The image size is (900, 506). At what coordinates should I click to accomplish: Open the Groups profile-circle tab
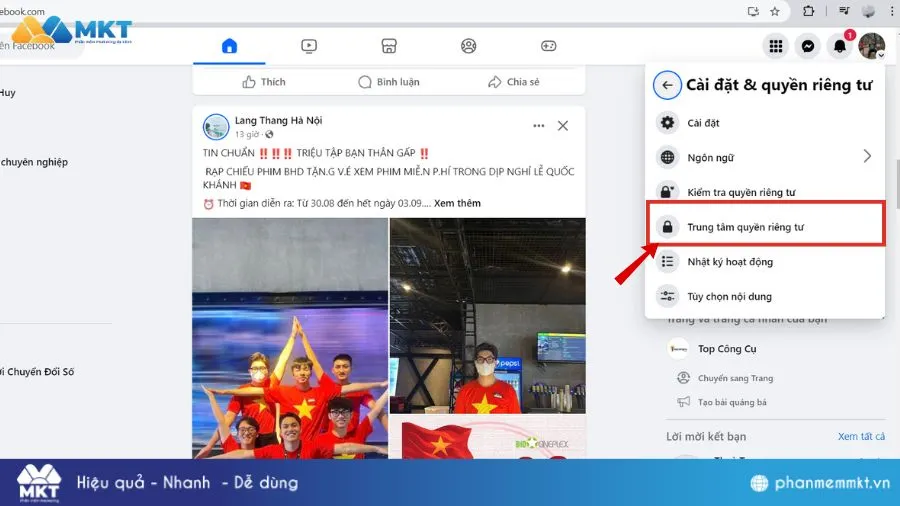coord(468,46)
